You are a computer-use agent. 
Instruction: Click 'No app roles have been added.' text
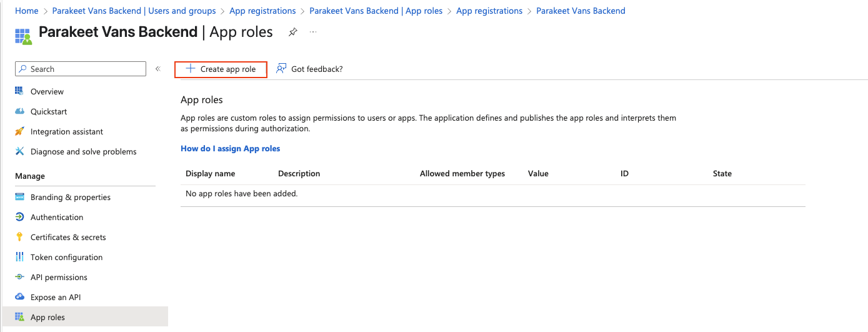[x=242, y=193]
